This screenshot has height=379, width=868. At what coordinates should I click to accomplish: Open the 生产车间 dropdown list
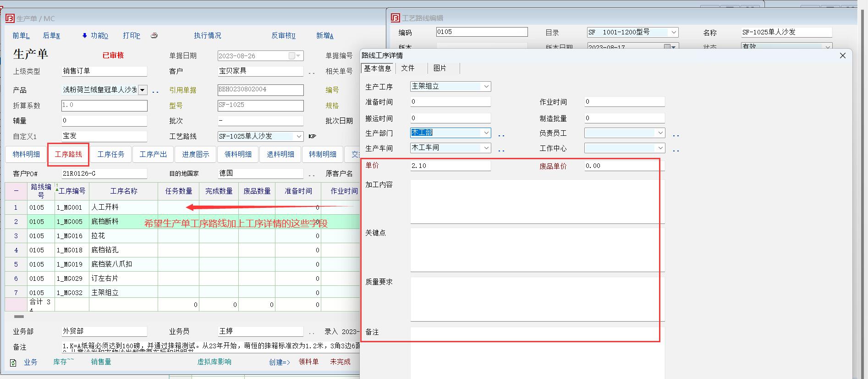tap(486, 148)
